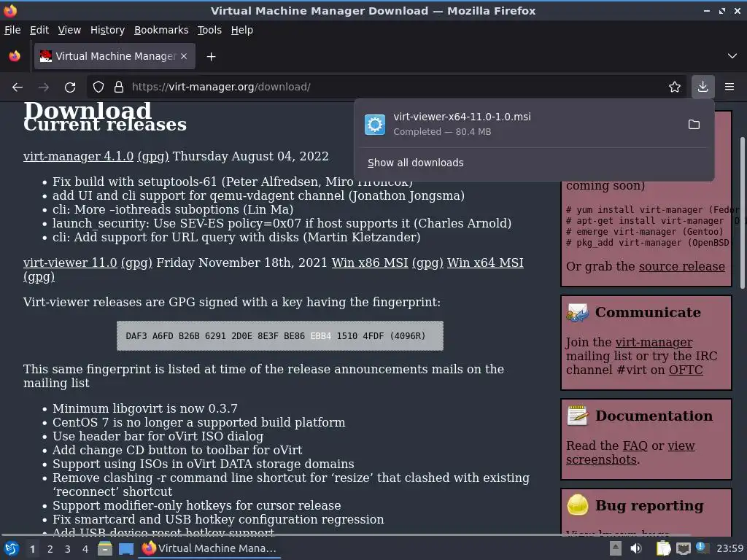Toggle the downloads toolbar button

(703, 87)
